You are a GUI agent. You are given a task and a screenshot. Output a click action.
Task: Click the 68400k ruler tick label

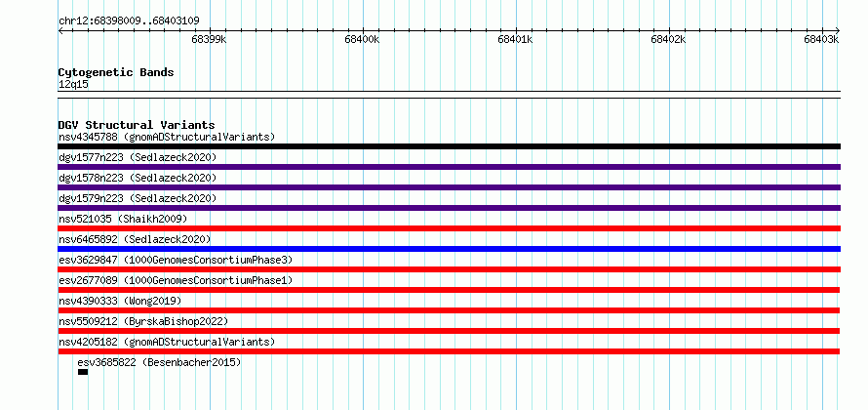(362, 39)
